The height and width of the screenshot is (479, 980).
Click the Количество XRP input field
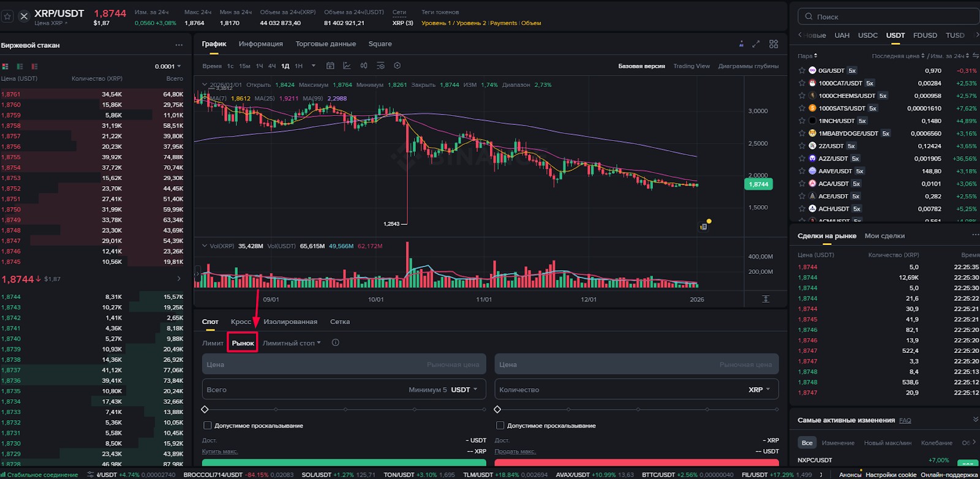click(636, 390)
